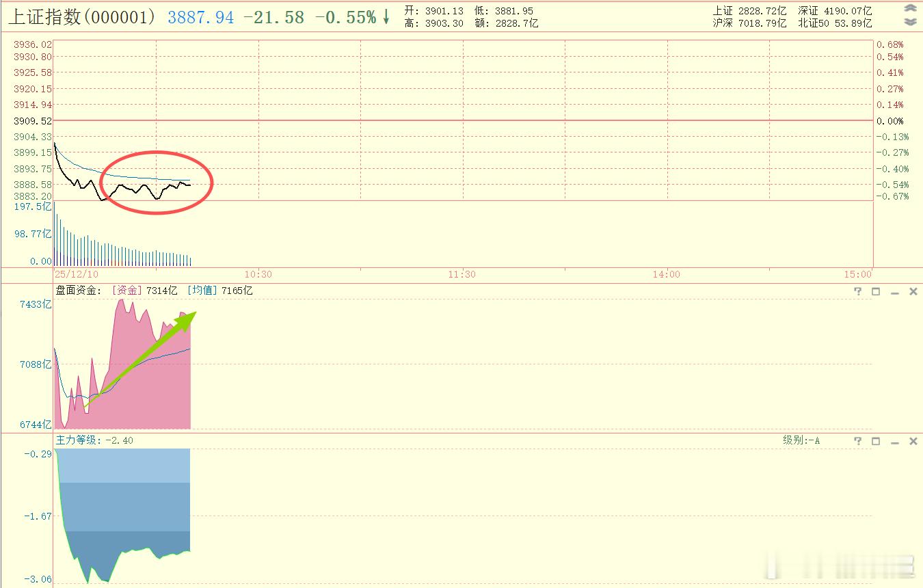Click the 0.00% right axis label
The height and width of the screenshot is (588, 923).
point(890,121)
